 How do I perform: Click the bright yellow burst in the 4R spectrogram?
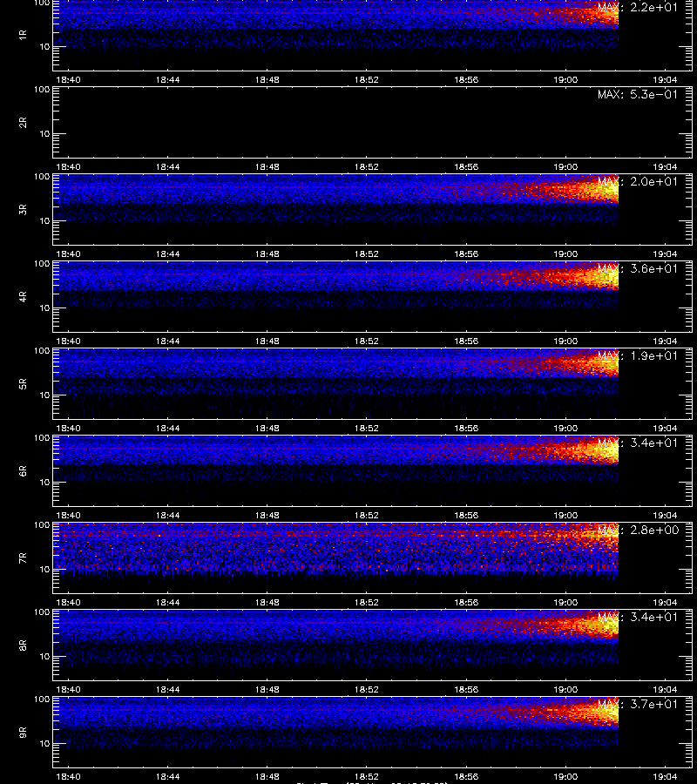[x=600, y=276]
